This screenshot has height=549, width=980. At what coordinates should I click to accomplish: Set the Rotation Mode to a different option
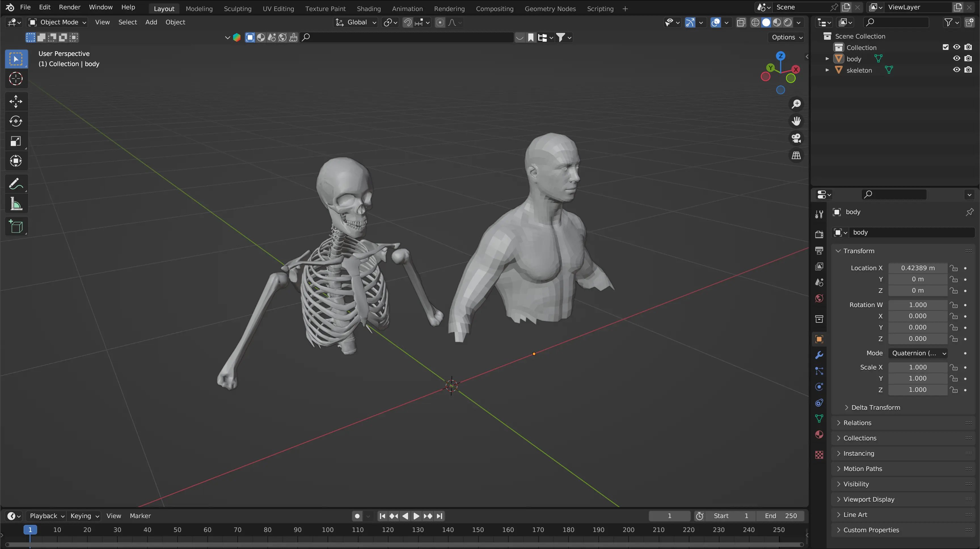(918, 353)
